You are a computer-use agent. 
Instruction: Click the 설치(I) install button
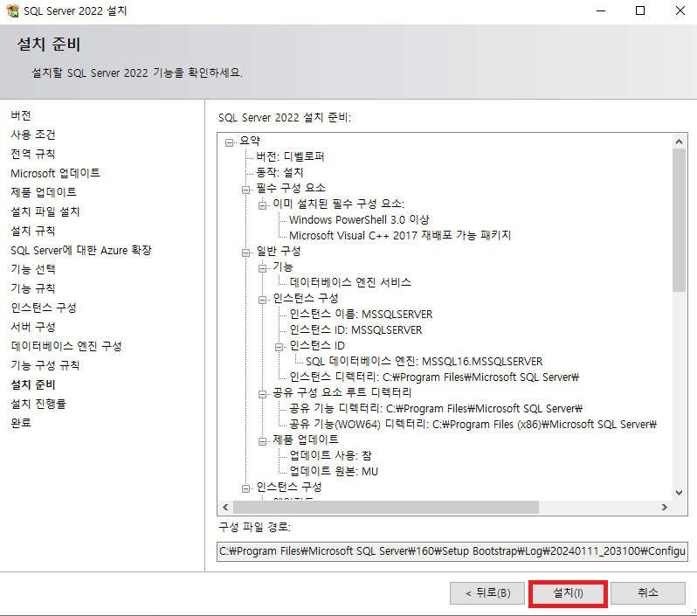click(568, 593)
